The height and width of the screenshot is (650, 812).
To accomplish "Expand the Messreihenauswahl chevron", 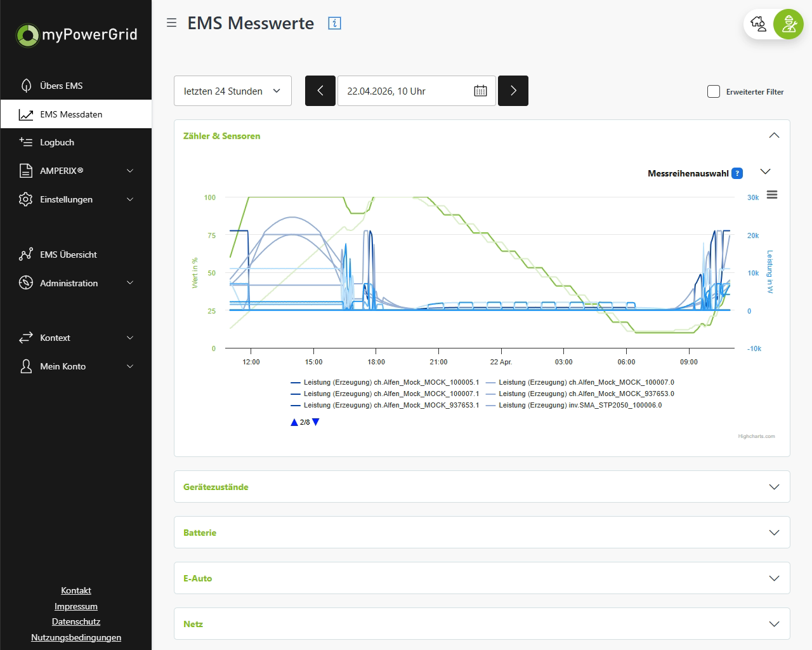I will point(765,171).
